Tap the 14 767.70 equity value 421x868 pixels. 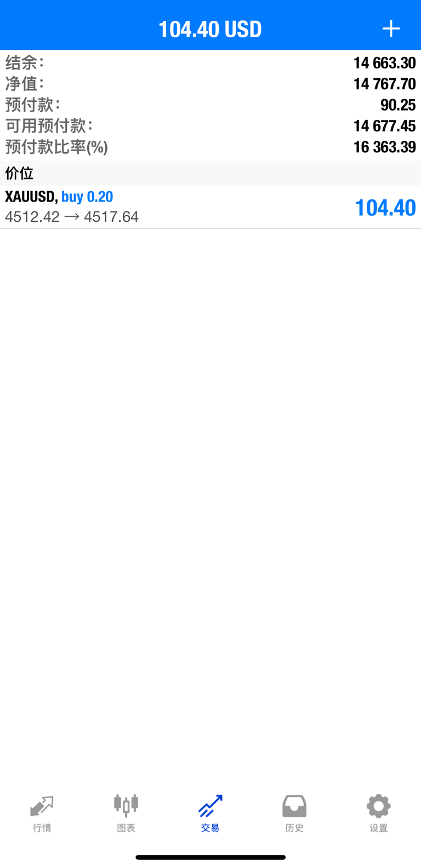pyautogui.click(x=385, y=84)
